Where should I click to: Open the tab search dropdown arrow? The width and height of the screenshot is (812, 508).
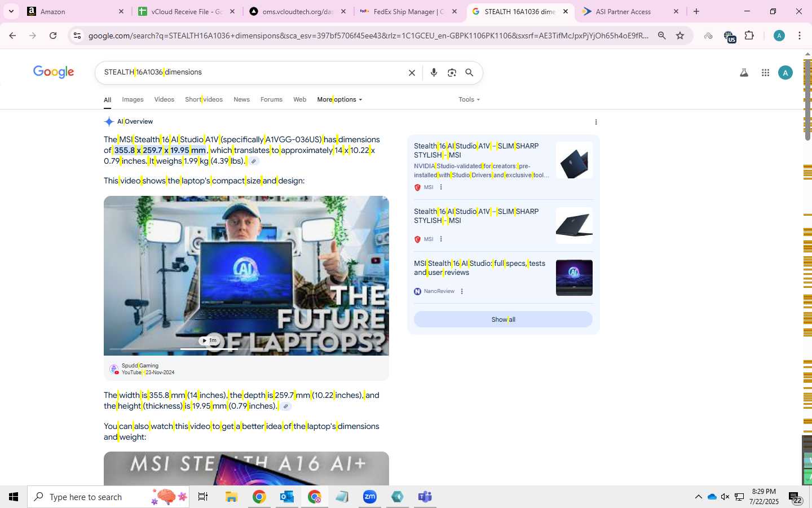click(11, 11)
